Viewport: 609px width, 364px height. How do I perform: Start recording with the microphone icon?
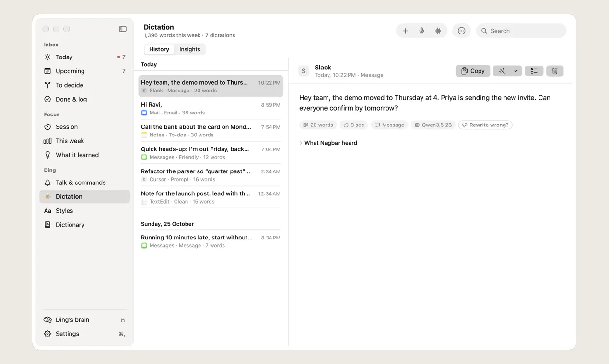[422, 31]
